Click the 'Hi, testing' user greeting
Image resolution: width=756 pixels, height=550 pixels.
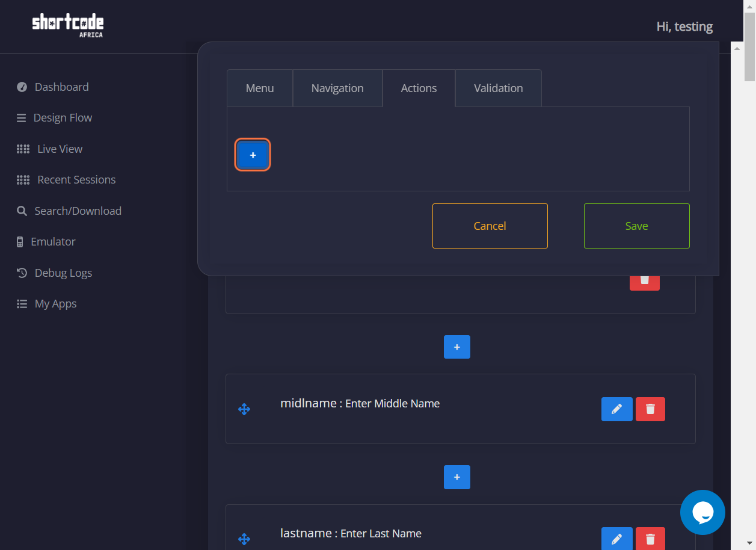(684, 26)
